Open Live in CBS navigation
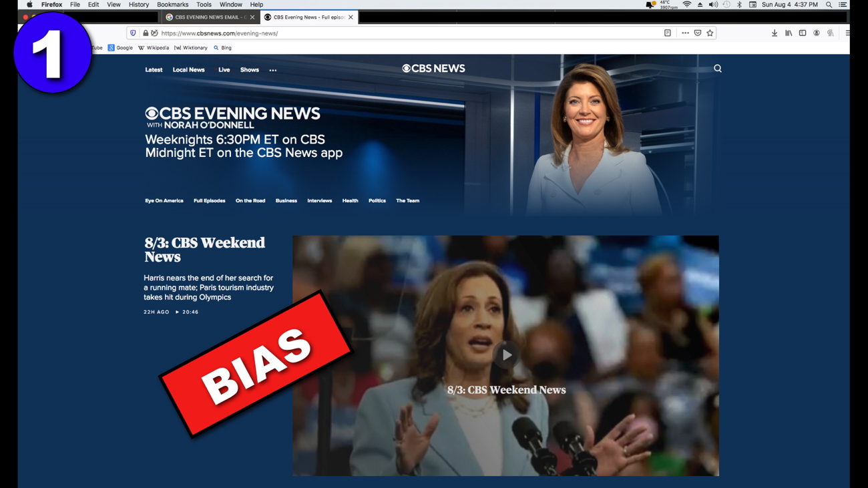This screenshot has width=868, height=488. (x=224, y=70)
